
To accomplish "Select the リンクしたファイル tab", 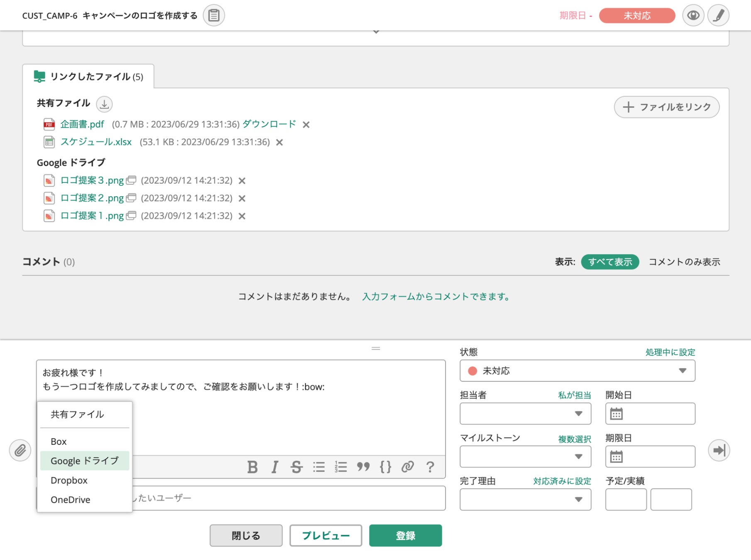I will click(x=88, y=77).
